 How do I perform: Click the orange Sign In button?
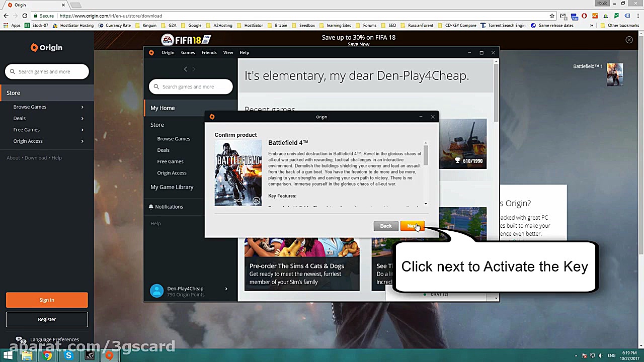click(47, 300)
